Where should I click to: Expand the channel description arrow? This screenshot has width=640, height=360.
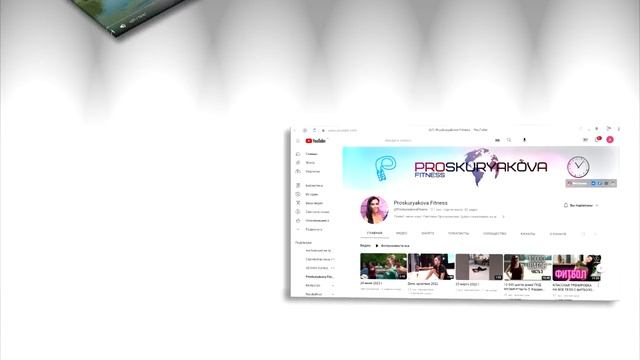503,217
